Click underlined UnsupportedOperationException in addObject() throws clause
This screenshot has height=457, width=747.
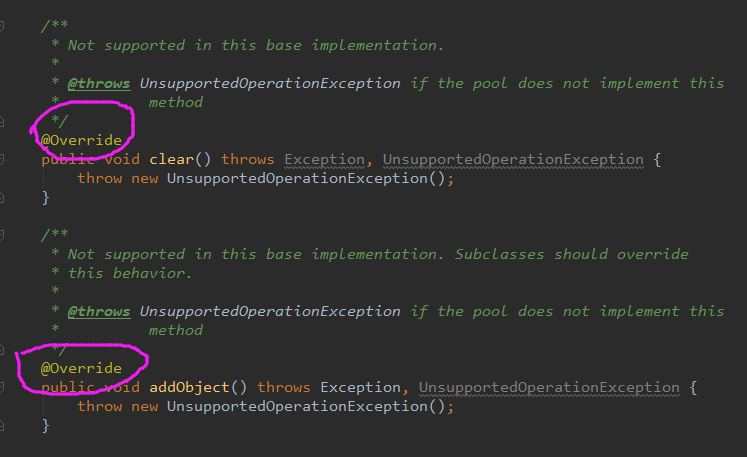[x=549, y=387]
